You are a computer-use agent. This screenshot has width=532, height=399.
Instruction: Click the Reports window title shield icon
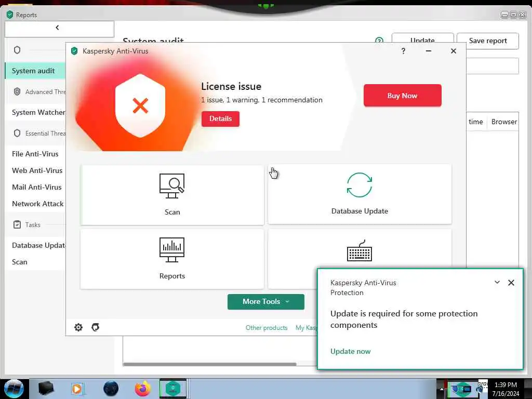click(10, 15)
